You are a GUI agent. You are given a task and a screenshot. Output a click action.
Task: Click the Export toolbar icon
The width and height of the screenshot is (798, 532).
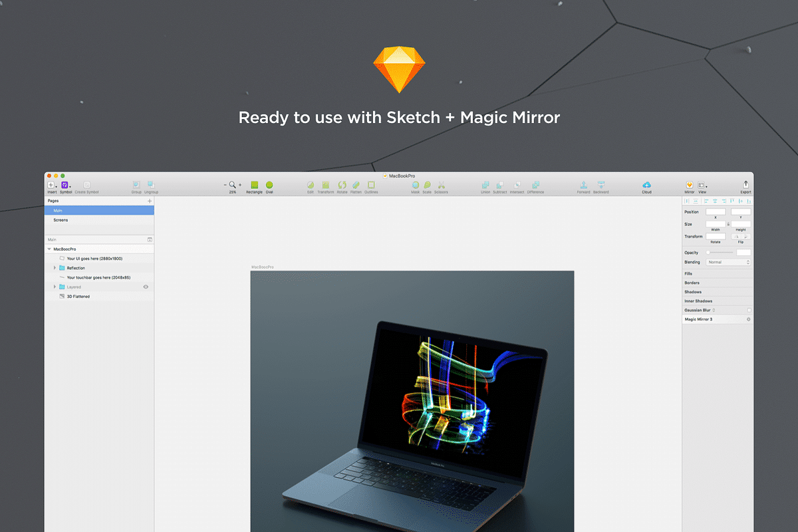[745, 185]
